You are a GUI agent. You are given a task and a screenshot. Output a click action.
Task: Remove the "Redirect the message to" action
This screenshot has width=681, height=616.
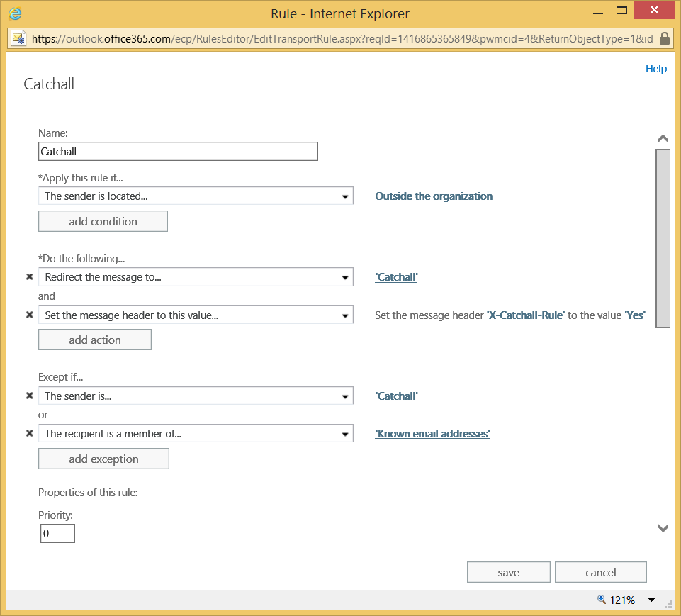pos(29,276)
